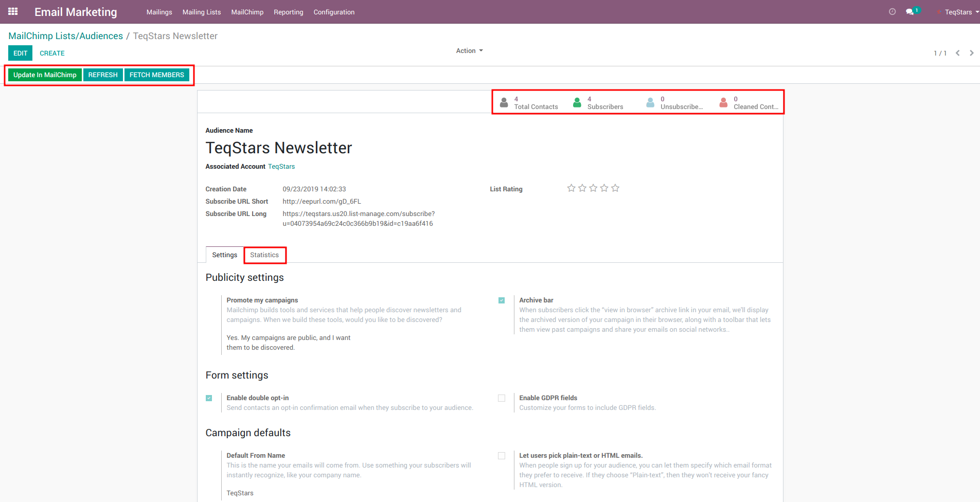Go to previous record arrow
The height and width of the screenshot is (502, 980).
(x=957, y=53)
